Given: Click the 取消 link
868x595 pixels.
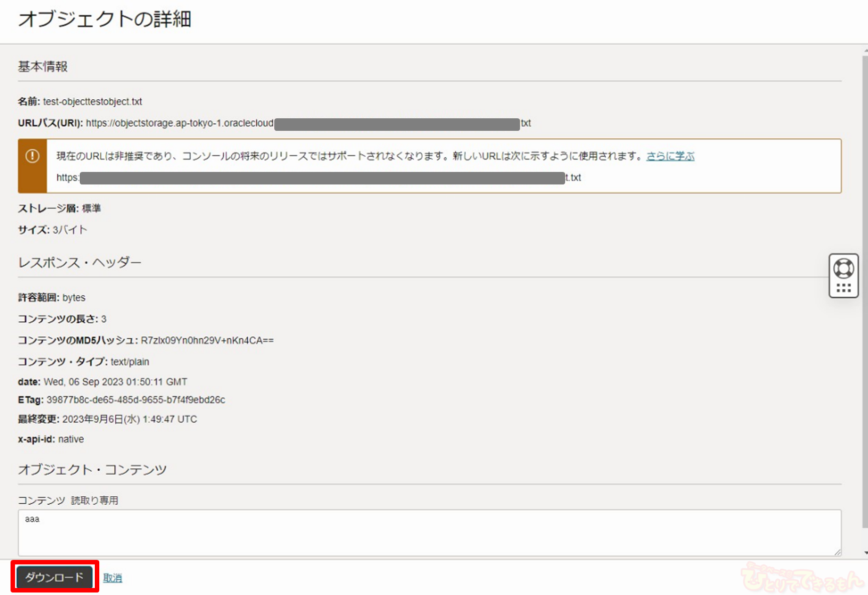Looking at the screenshot, I should coord(112,578).
